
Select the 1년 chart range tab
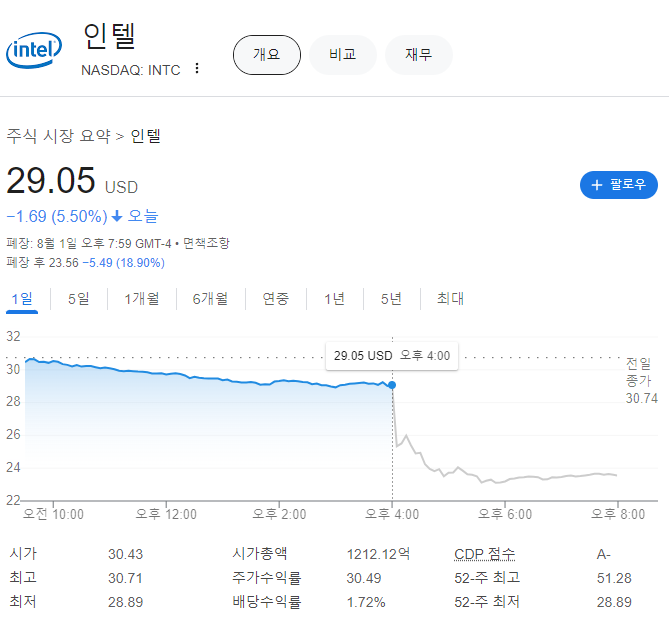[x=334, y=299]
